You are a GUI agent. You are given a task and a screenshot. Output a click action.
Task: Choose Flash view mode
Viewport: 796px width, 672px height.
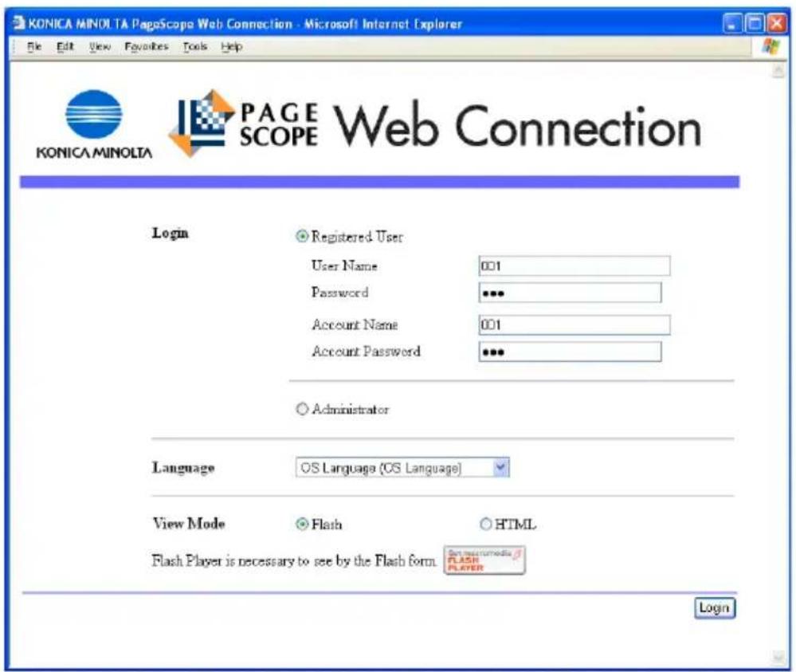pyautogui.click(x=302, y=525)
